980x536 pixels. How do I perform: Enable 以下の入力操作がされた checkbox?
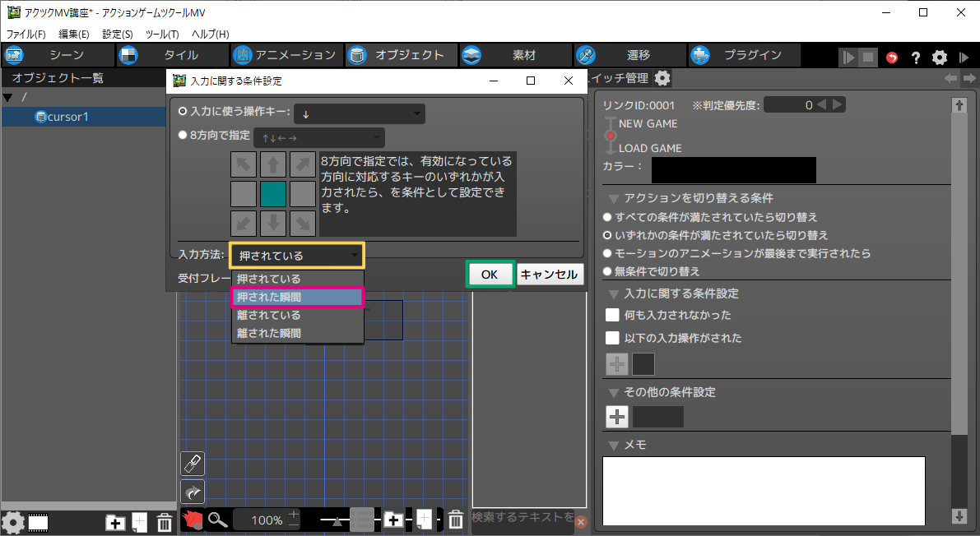click(x=612, y=338)
